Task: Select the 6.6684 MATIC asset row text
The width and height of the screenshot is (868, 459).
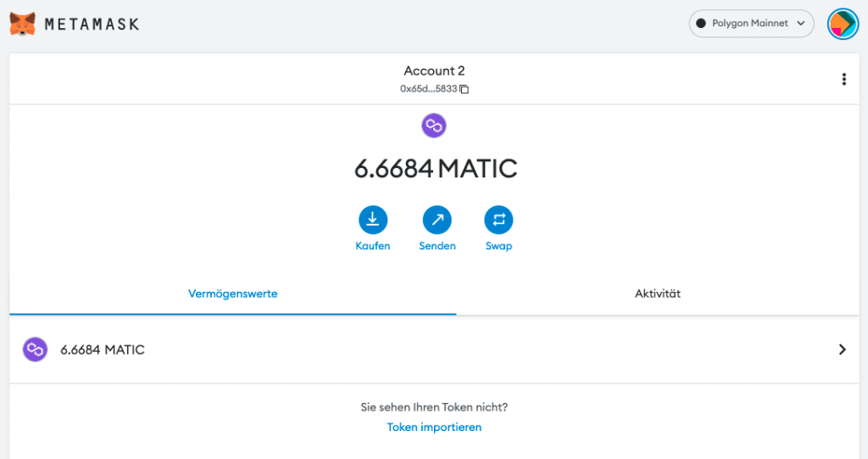Action: (103, 350)
